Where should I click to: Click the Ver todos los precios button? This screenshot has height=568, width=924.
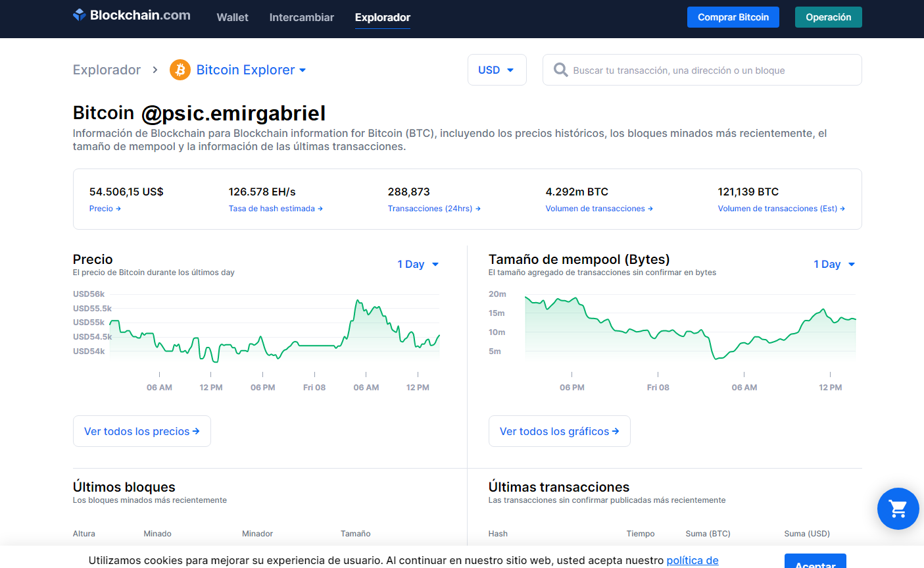(x=142, y=431)
